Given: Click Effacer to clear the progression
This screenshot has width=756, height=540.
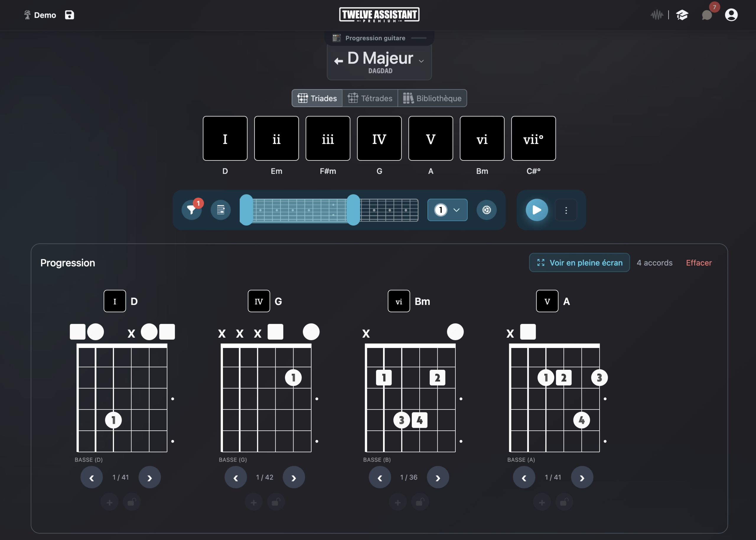Looking at the screenshot, I should (x=698, y=263).
